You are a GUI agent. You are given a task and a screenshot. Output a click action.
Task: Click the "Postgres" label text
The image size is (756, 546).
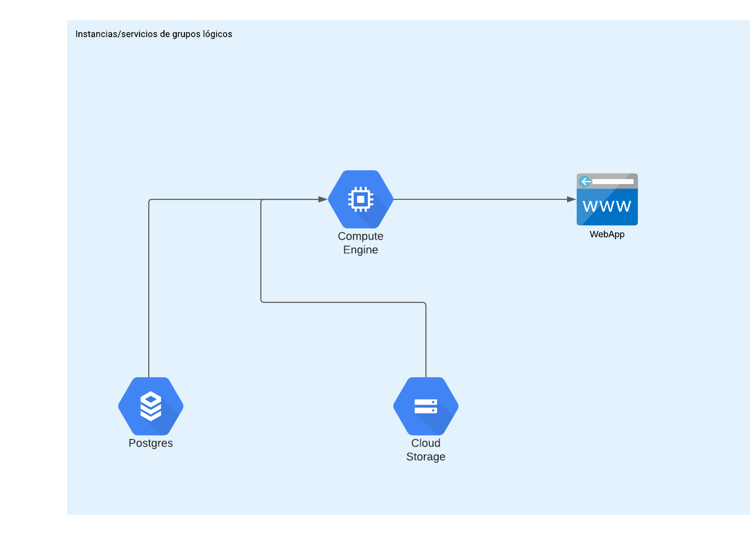(x=151, y=443)
